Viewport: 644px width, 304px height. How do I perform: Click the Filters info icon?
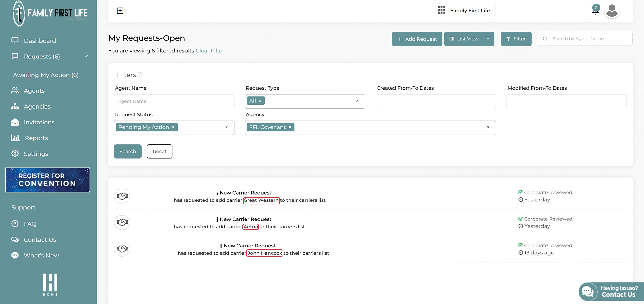[x=139, y=75]
